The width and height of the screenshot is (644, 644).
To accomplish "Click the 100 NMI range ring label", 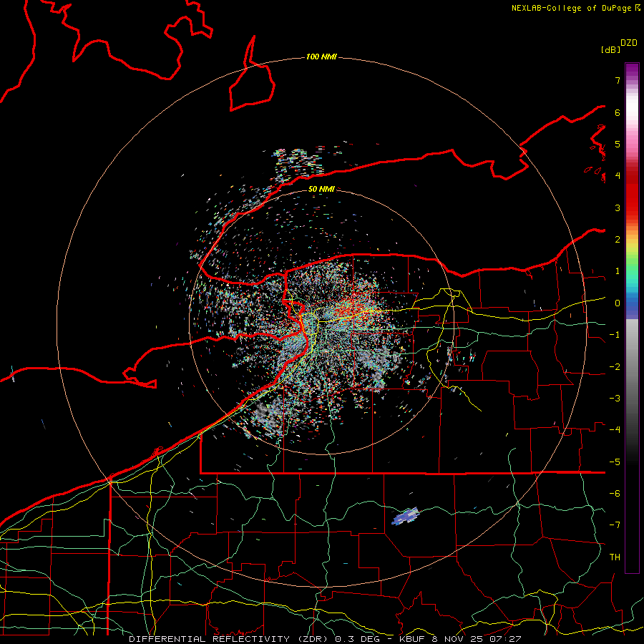I will 321,57.
